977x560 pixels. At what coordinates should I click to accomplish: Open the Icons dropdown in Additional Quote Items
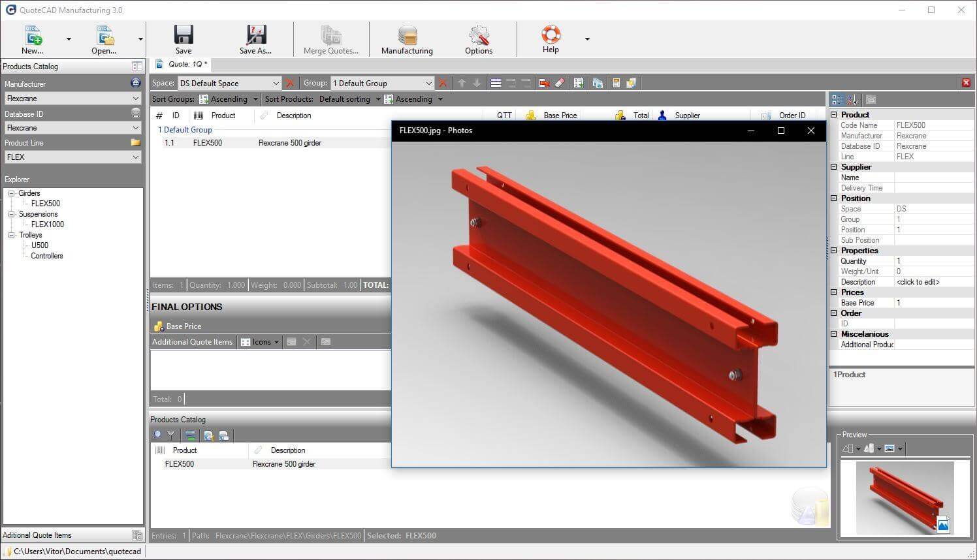click(x=276, y=341)
